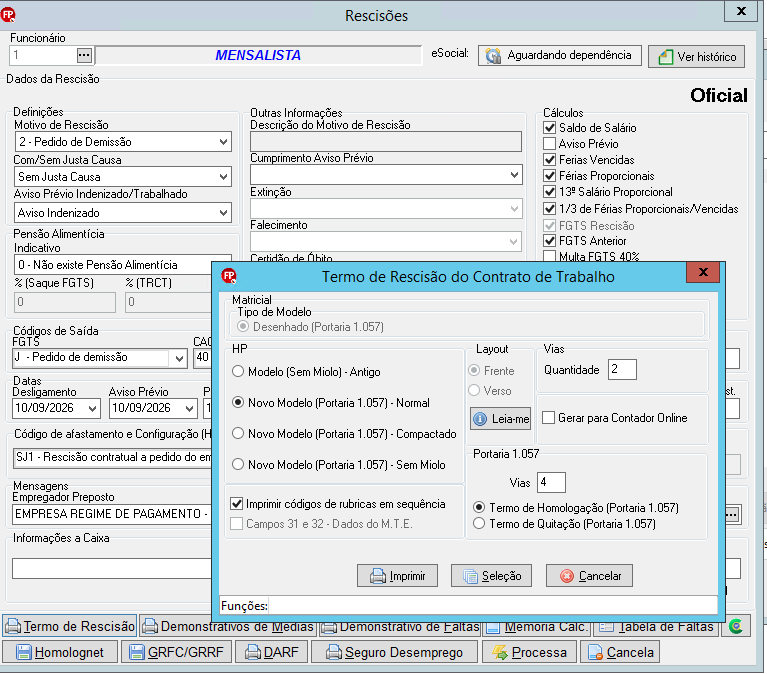Select Termo de Quitação (Portaria 1.057)

click(x=479, y=523)
